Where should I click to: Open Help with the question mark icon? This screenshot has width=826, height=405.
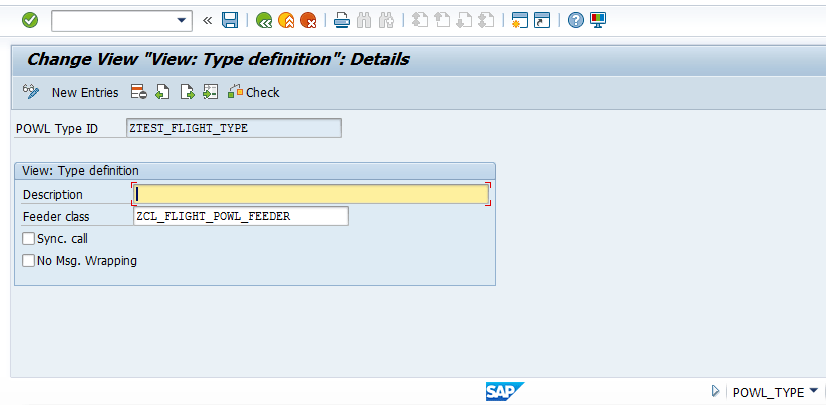pyautogui.click(x=576, y=21)
